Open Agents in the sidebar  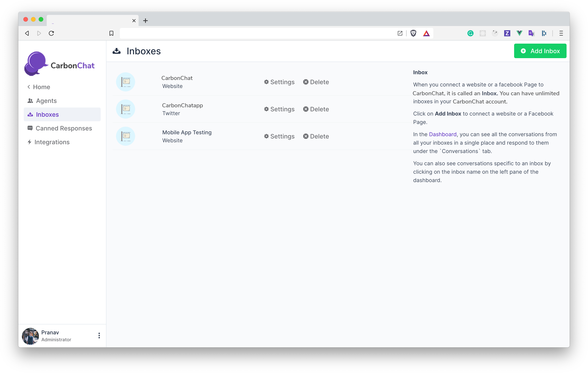tap(46, 101)
